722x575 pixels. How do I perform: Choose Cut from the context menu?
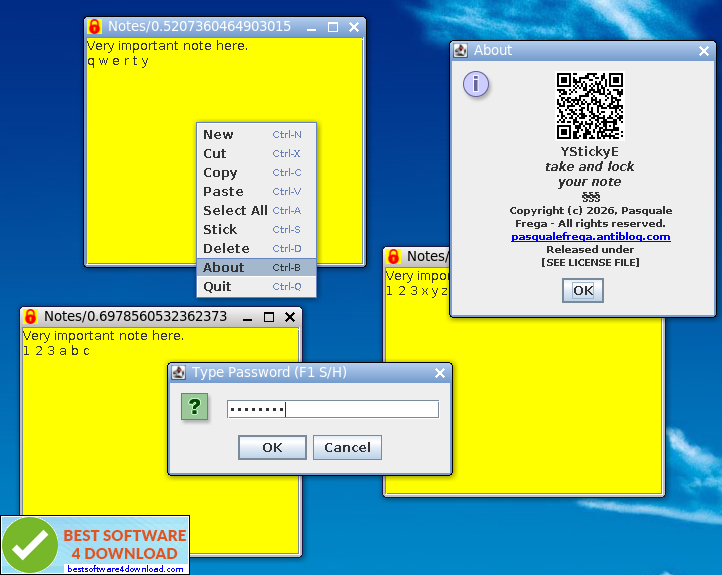click(256, 153)
